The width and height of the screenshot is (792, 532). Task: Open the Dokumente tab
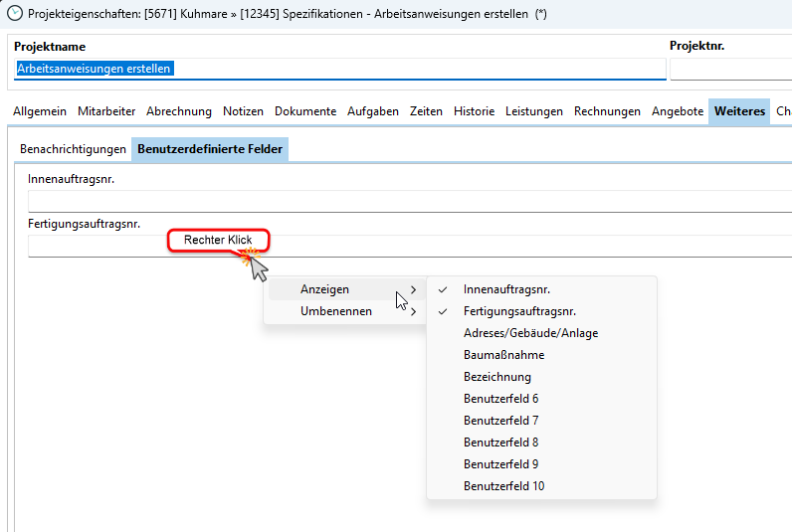[x=305, y=111]
